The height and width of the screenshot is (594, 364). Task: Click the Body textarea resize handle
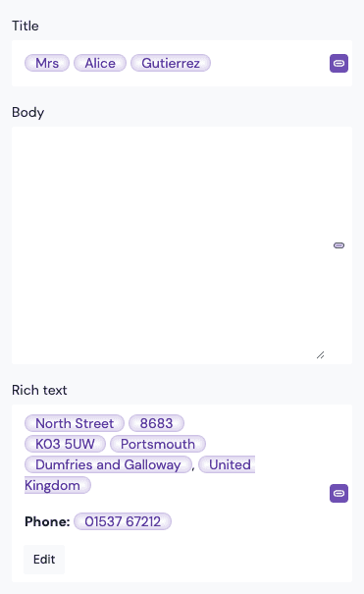pos(321,355)
